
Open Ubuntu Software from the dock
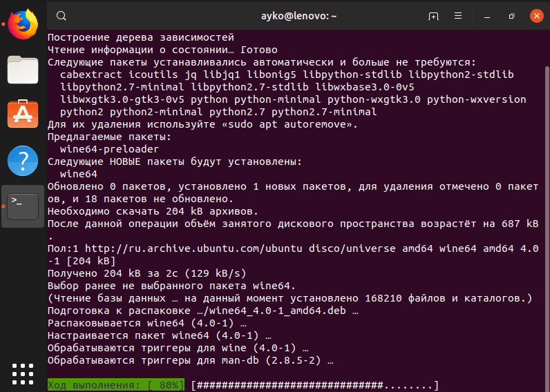pyautogui.click(x=23, y=114)
